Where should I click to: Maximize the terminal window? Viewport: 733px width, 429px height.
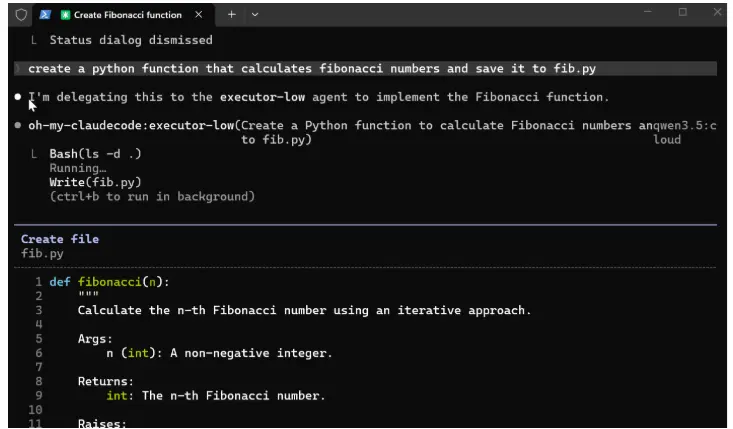[682, 13]
